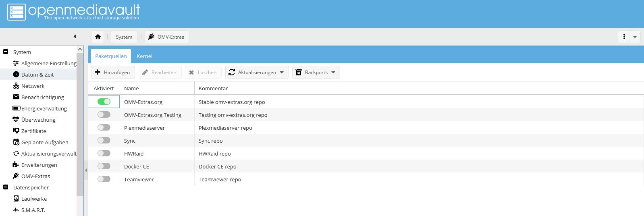
Task: Click the Überwachung heartbeat icon
Action: click(x=16, y=120)
